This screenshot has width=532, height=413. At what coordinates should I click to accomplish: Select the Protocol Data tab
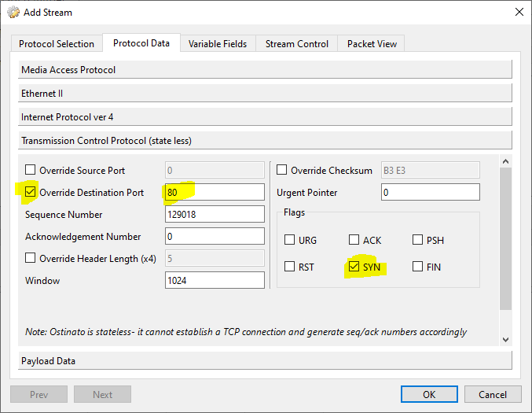coord(141,43)
